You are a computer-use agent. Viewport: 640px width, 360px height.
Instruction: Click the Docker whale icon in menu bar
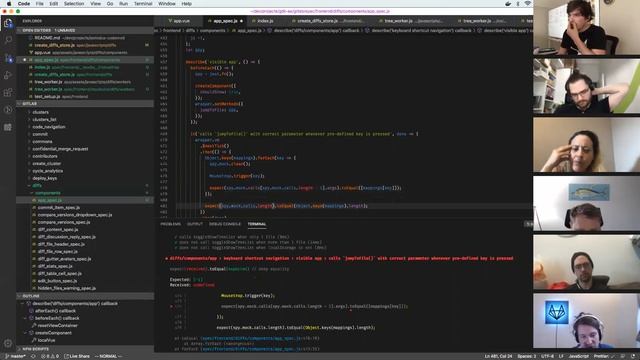[x=508, y=4]
